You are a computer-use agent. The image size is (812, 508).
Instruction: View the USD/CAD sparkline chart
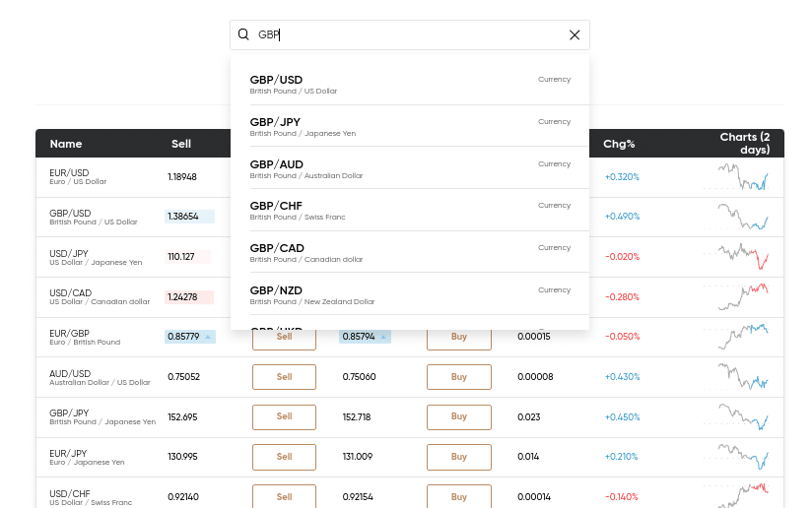point(736,297)
